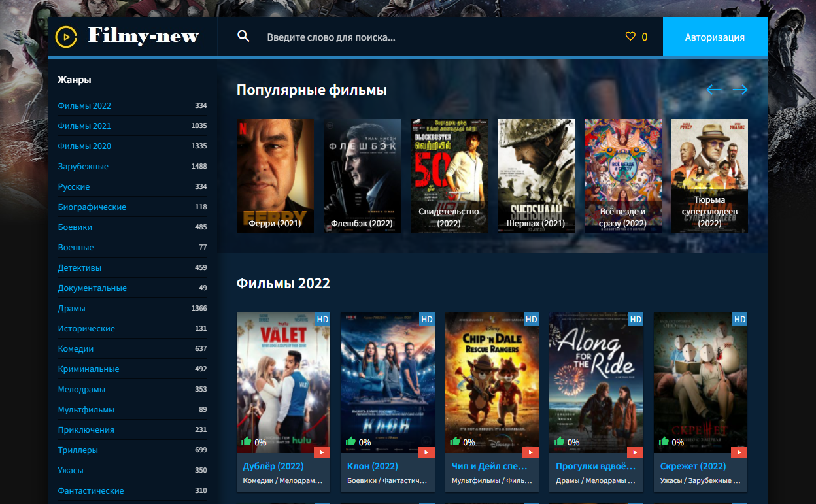Click HD badge on Чип и Дейл poster
Viewport: 816px width, 504px height.
point(531,319)
